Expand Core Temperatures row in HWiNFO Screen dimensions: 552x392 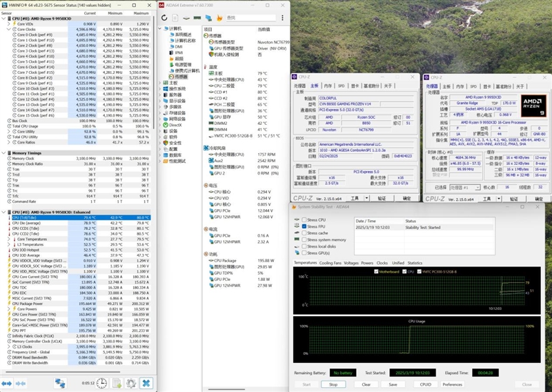point(9,239)
